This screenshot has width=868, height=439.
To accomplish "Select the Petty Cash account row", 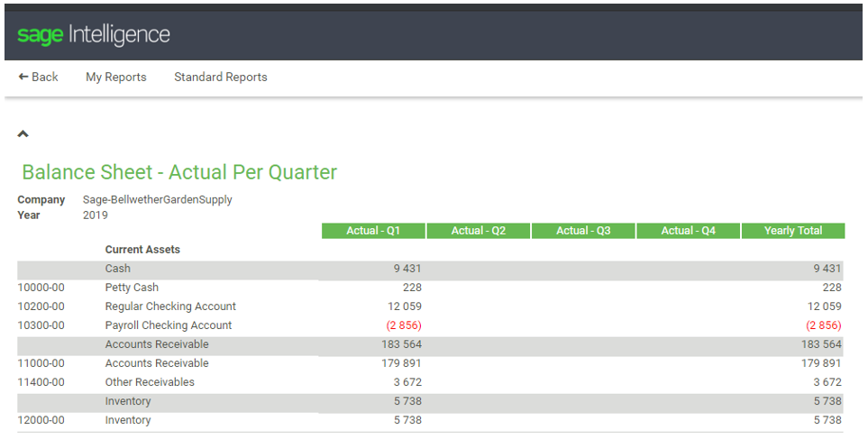I will [x=430, y=288].
